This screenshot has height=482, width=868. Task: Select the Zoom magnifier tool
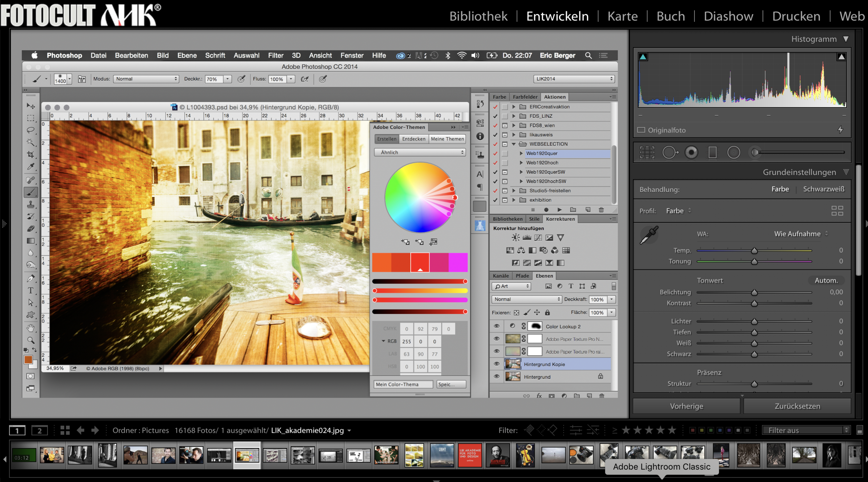tap(31, 340)
